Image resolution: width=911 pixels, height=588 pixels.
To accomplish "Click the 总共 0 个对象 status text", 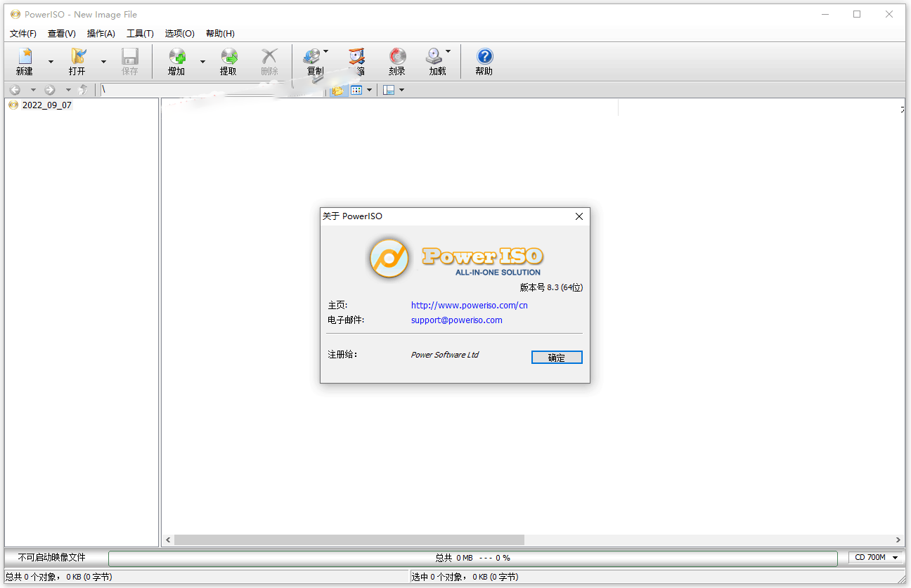I will (x=59, y=577).
